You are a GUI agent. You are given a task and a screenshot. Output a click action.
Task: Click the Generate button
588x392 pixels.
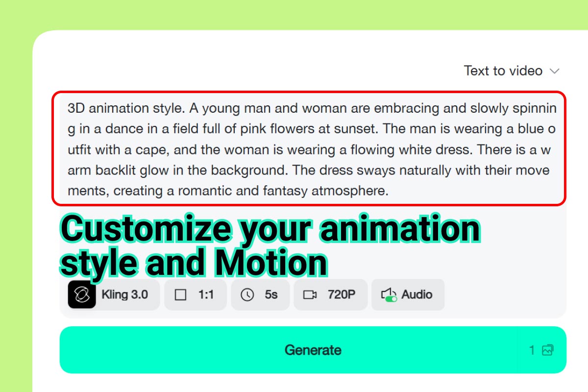click(313, 350)
